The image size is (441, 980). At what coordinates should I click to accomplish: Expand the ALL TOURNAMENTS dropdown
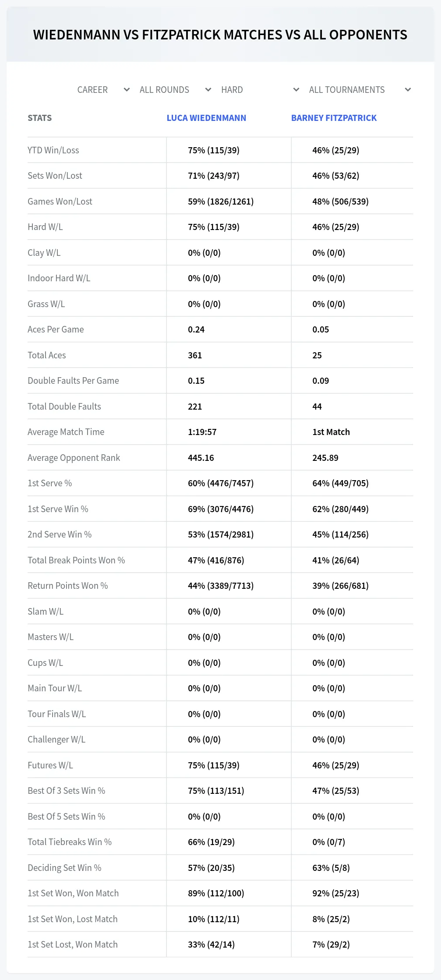coord(360,90)
